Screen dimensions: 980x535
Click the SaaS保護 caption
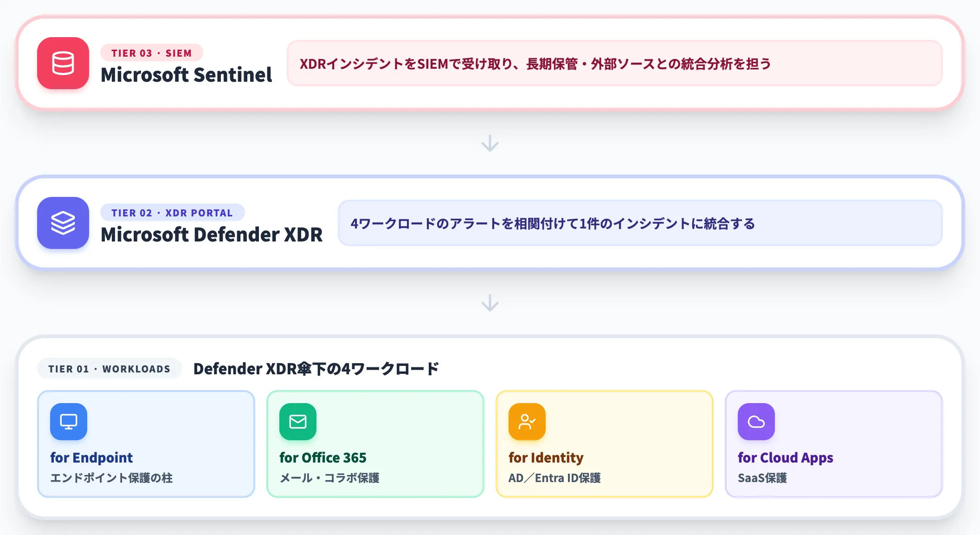(x=762, y=478)
